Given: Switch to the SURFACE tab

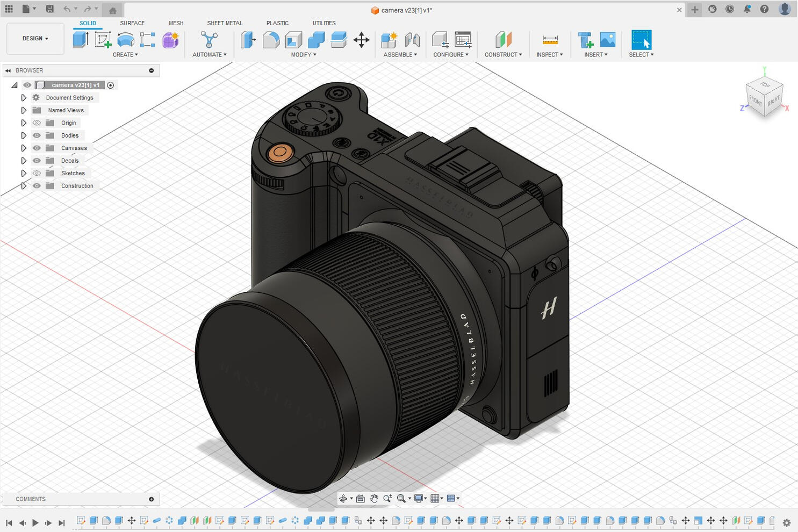Looking at the screenshot, I should [x=132, y=23].
